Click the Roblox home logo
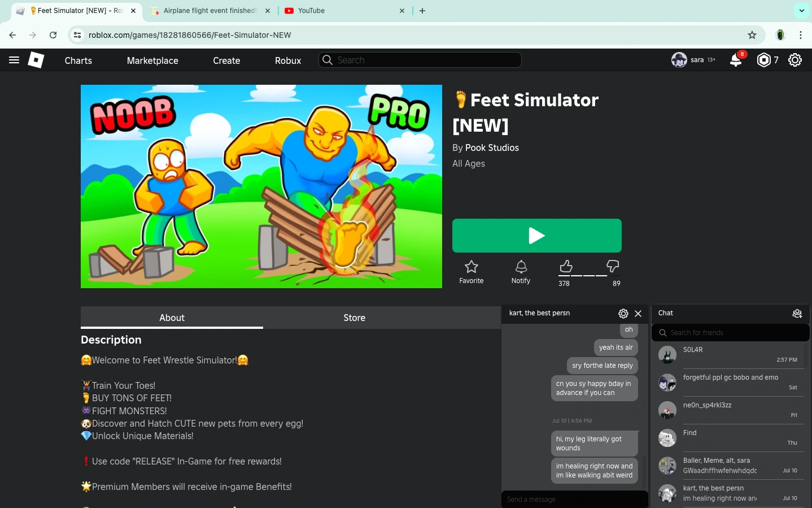This screenshot has width=812, height=508. click(36, 60)
